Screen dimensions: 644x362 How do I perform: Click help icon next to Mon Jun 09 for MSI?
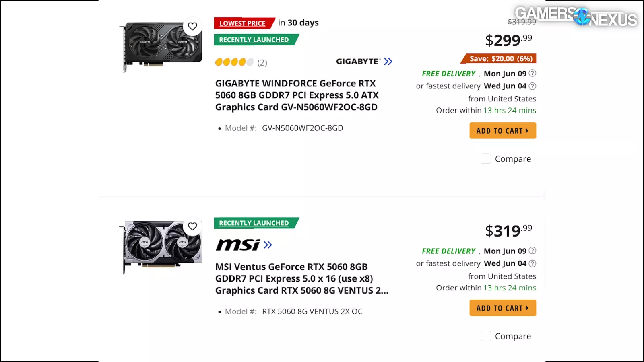tap(532, 251)
